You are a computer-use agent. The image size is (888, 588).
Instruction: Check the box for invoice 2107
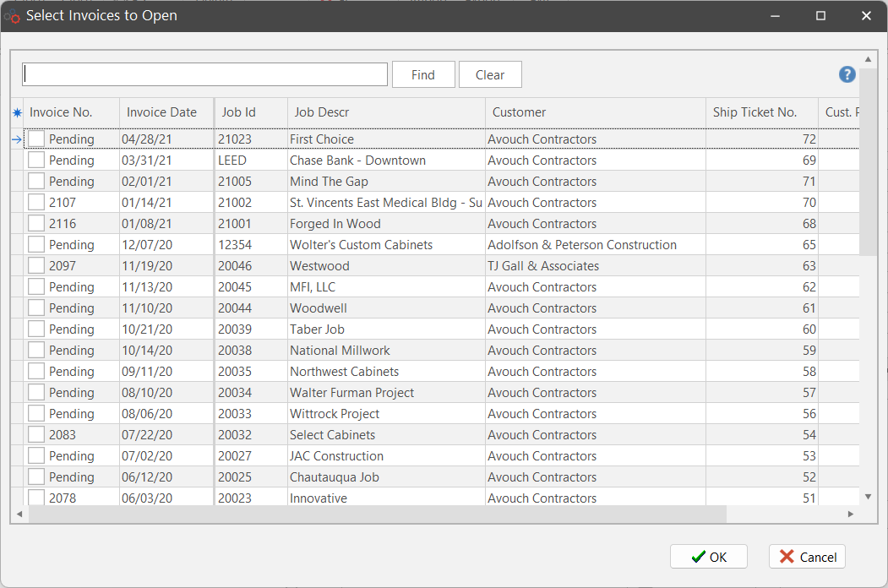pyautogui.click(x=36, y=203)
